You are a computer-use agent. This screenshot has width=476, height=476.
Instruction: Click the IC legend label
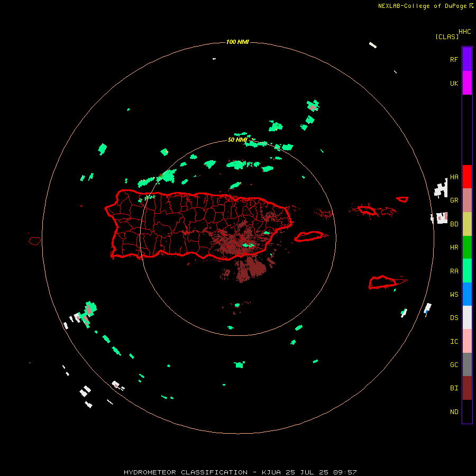pyautogui.click(x=454, y=342)
